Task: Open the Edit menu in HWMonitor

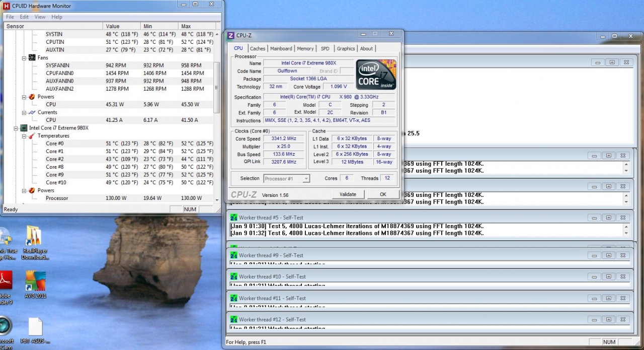Action: point(24,17)
